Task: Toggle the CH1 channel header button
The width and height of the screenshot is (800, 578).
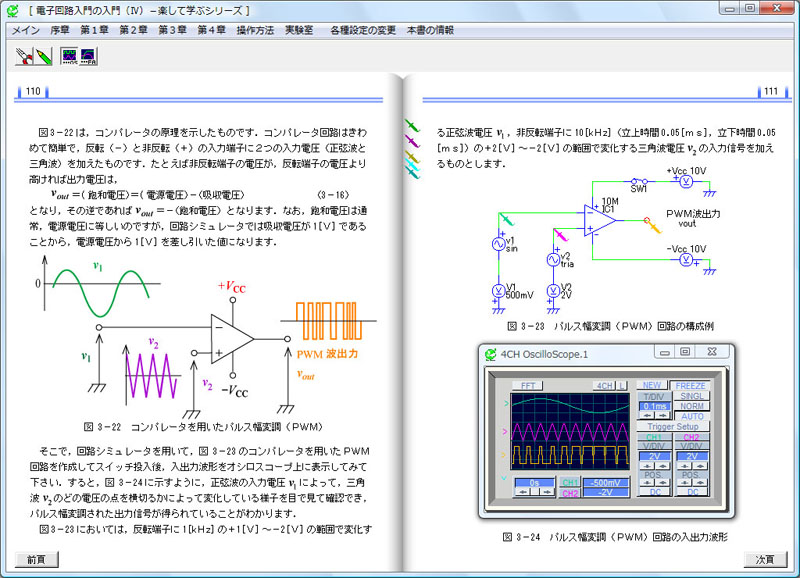Action: tap(654, 437)
